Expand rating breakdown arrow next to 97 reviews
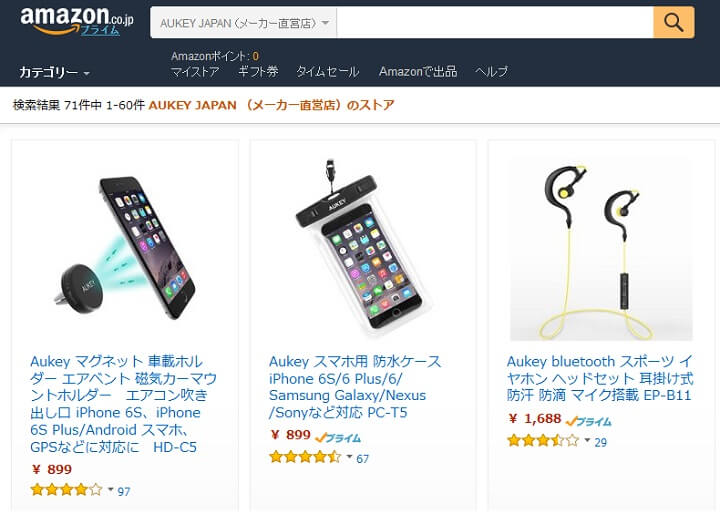 (111, 490)
